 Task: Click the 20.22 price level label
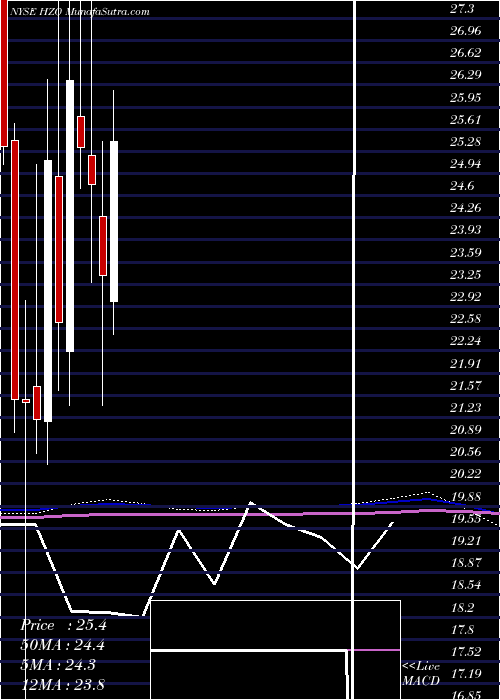(466, 474)
